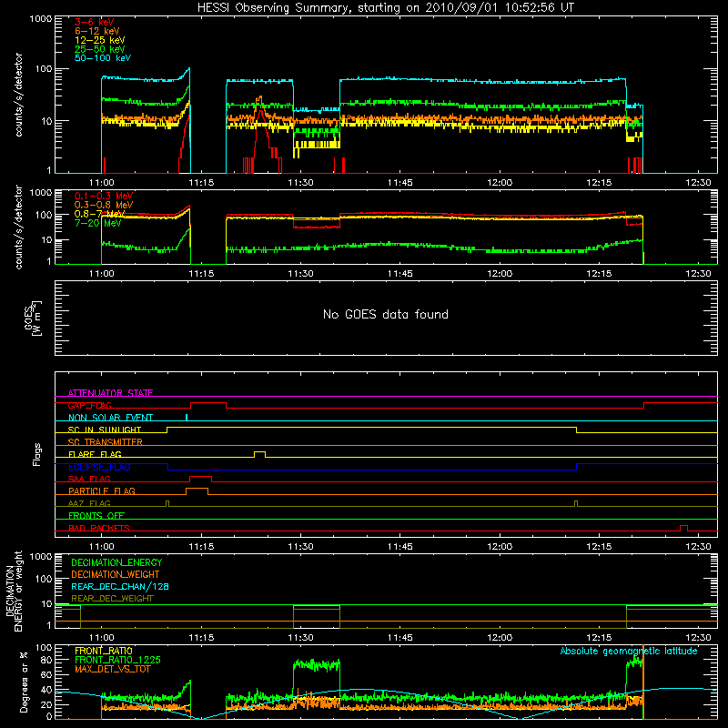Screen dimensions: 728x728
Task: Select the green FRONTS_OFF label
Action: click(96, 515)
